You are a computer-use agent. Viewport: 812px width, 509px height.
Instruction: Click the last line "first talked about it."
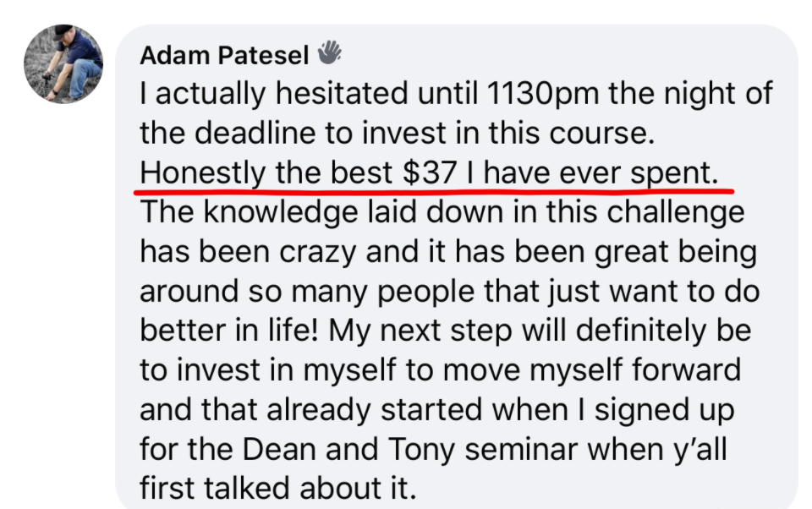[279, 490]
